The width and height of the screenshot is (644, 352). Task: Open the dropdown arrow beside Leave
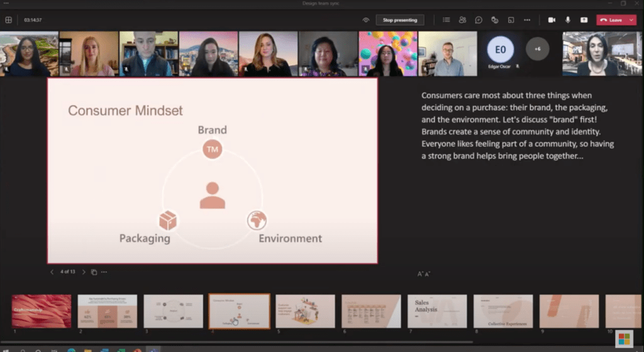point(630,20)
